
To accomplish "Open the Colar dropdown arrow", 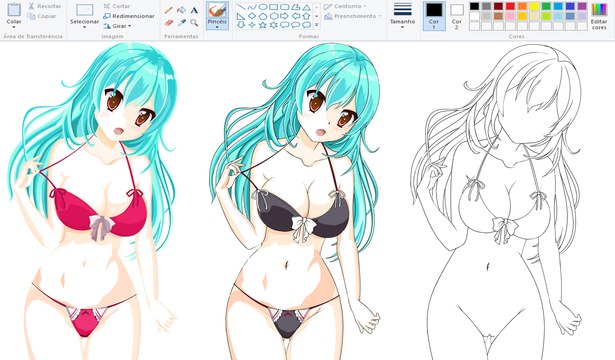I will tap(14, 27).
